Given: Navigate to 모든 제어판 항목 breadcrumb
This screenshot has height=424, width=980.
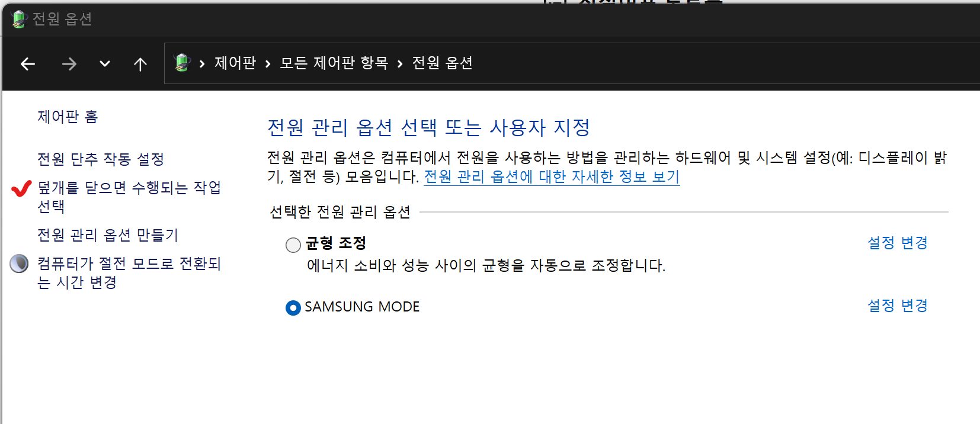Looking at the screenshot, I should point(334,63).
